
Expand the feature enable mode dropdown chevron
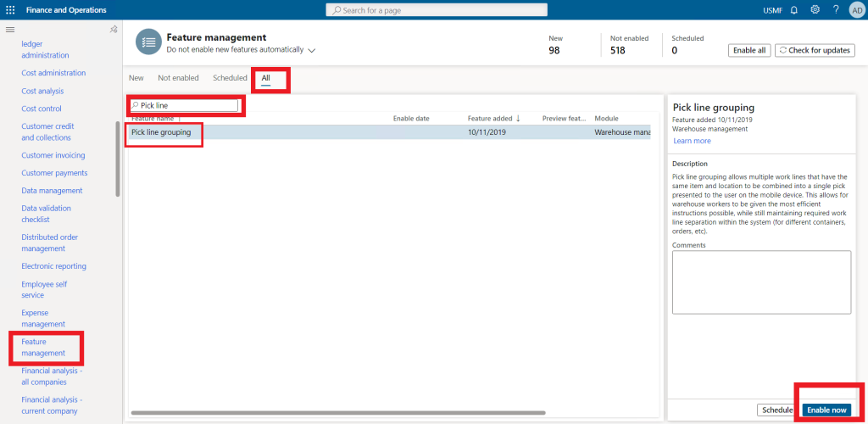[312, 50]
